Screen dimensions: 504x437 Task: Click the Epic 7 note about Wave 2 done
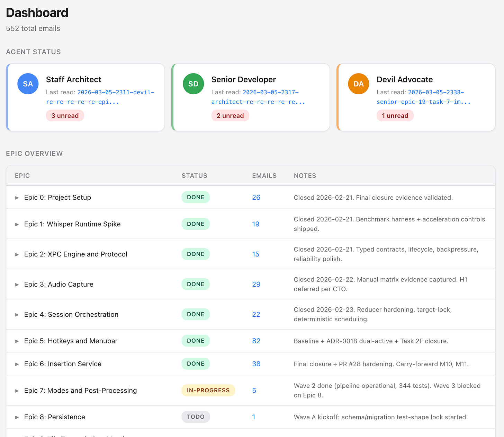point(387,391)
